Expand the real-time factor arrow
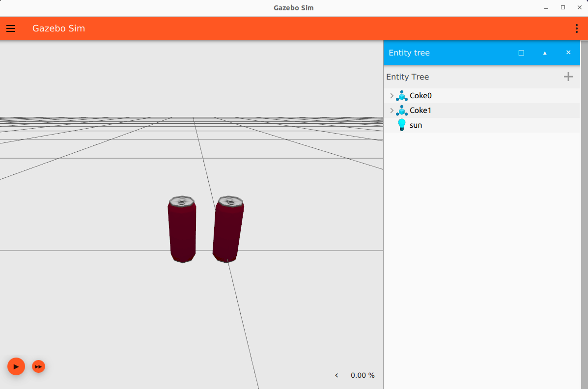Screen dimensions: 588x389 [x=336, y=375]
